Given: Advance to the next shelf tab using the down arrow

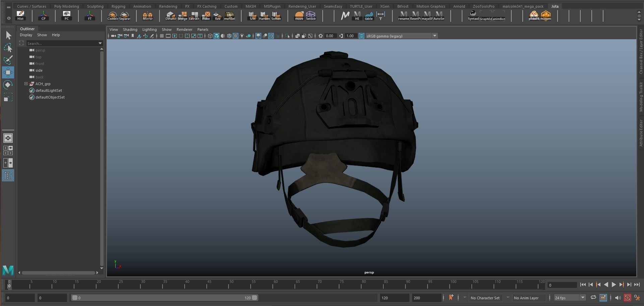Looking at the screenshot, I should (x=639, y=19).
